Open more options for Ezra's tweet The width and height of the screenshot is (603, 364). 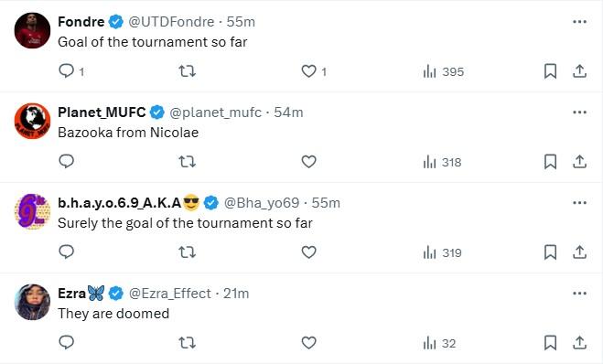(579, 294)
